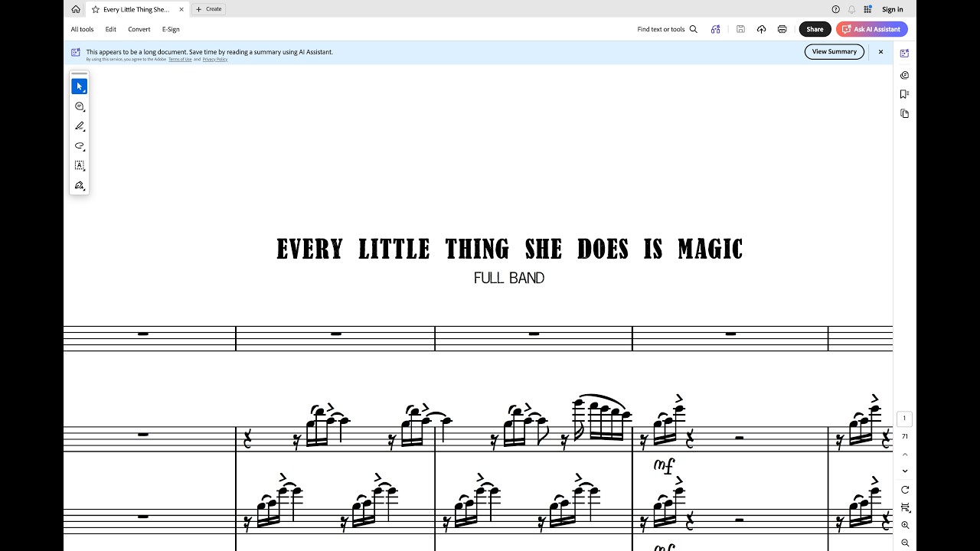Open the page display fit options icon

pos(905,507)
